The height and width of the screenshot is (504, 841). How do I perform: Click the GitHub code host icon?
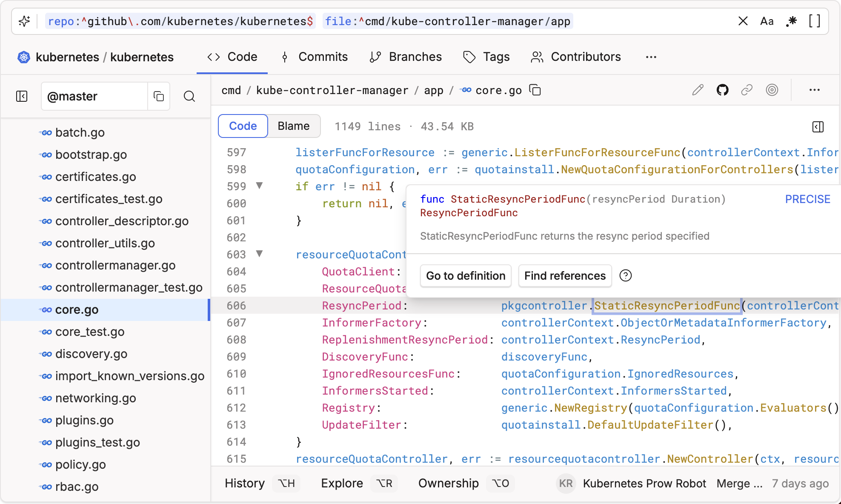(722, 90)
